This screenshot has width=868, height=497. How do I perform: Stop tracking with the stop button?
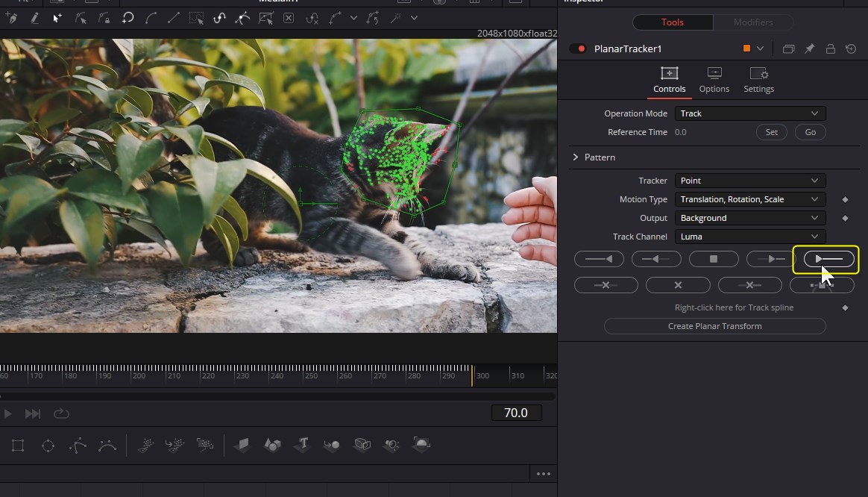pyautogui.click(x=713, y=259)
